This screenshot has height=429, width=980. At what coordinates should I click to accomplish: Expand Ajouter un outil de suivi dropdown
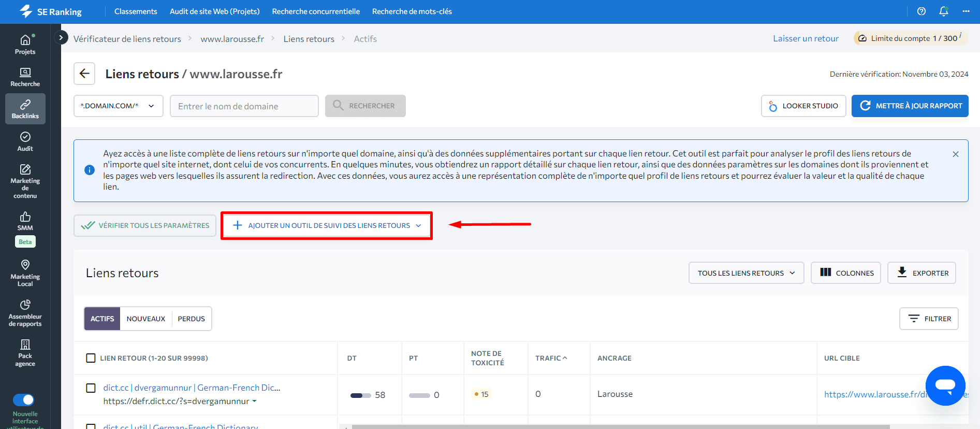[327, 225]
